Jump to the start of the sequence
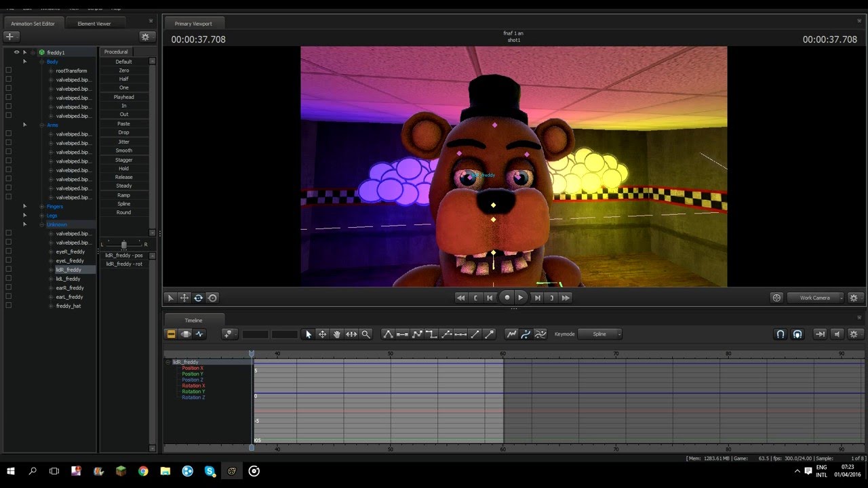The image size is (868, 488). click(461, 298)
